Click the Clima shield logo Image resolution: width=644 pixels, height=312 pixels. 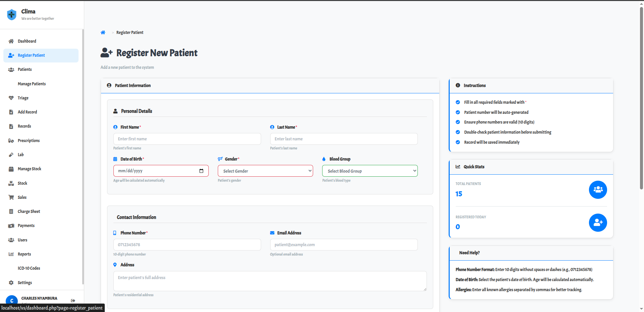click(12, 14)
